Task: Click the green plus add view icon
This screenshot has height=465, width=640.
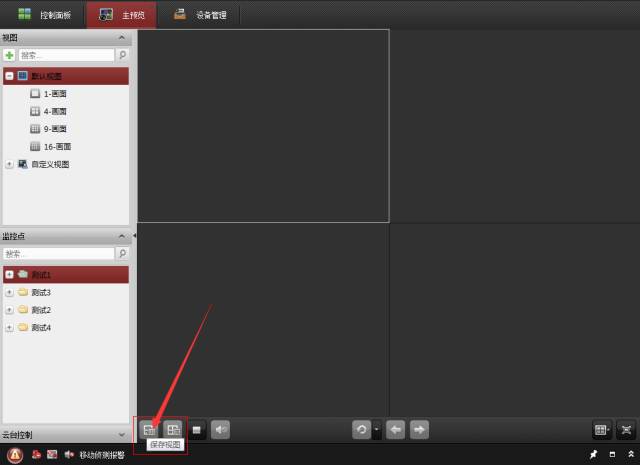Action: (9, 55)
